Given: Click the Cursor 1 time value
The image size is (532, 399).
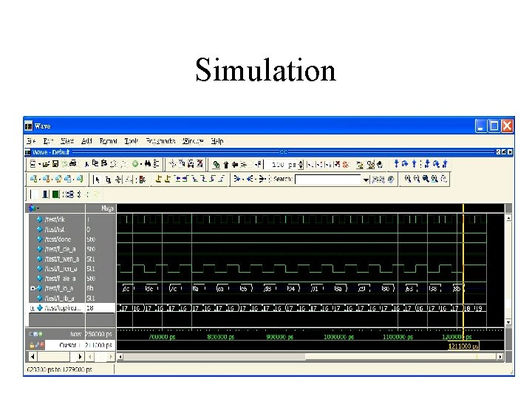Looking at the screenshot, I should tap(98, 345).
